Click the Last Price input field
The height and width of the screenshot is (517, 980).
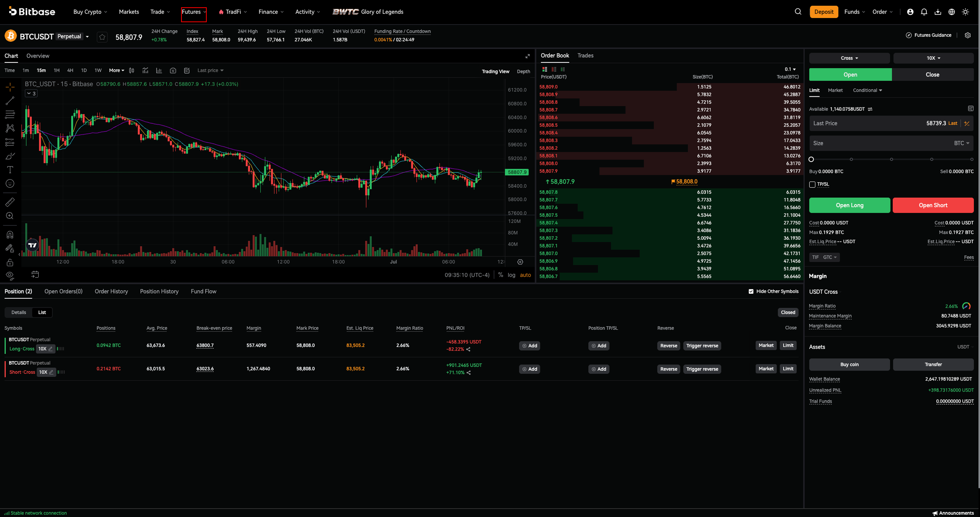click(x=891, y=123)
